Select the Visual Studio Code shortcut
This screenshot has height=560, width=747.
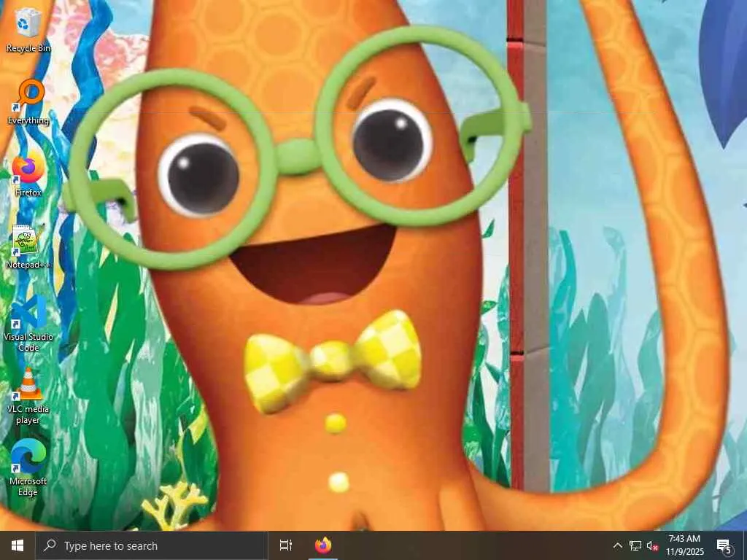[x=28, y=324]
